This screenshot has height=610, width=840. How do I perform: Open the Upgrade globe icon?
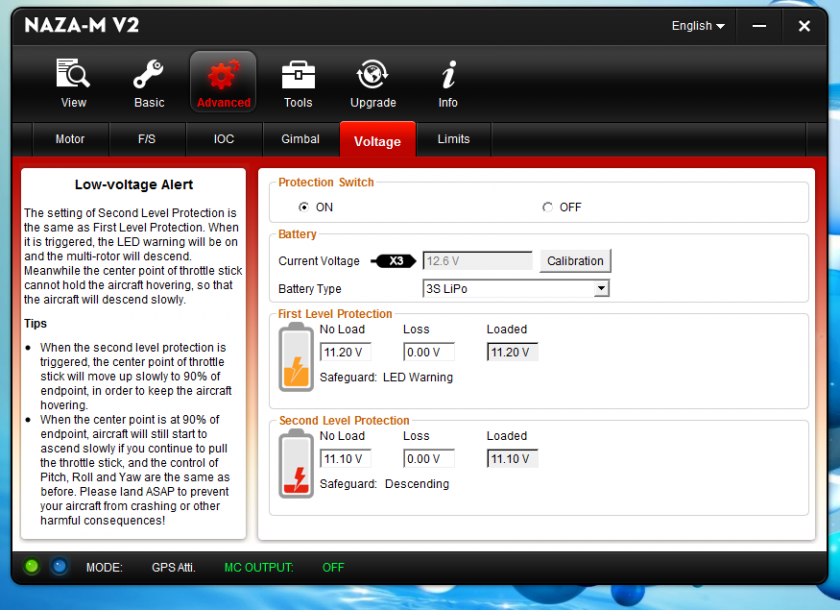[x=372, y=74]
